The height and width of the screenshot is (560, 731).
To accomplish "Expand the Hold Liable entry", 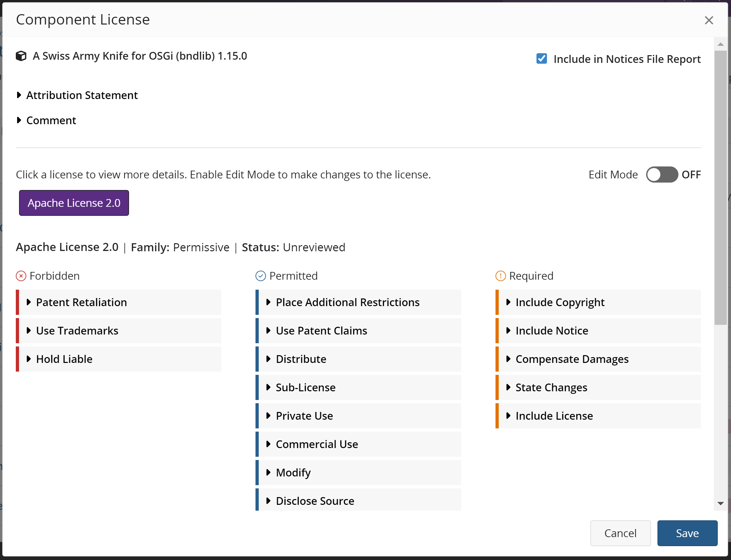I will [29, 359].
